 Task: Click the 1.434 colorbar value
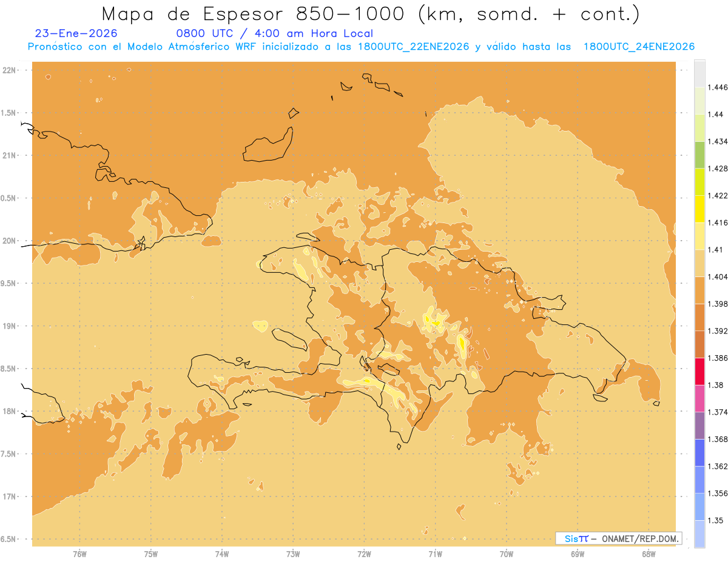717,141
